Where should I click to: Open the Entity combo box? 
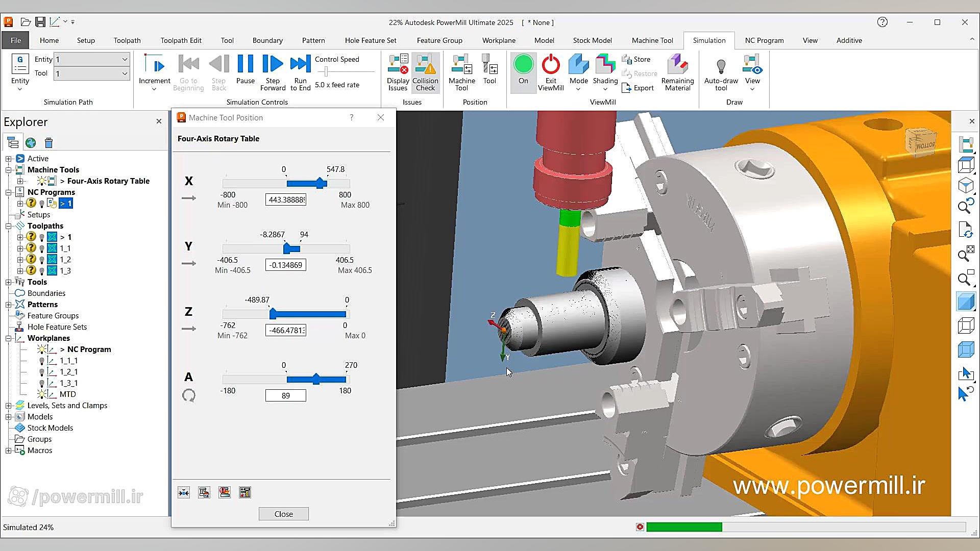[92, 59]
